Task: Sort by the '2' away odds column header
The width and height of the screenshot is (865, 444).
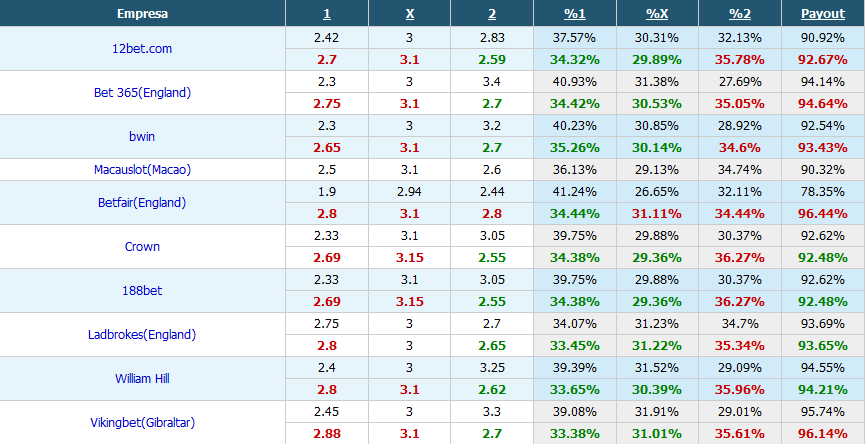Action: (x=492, y=14)
